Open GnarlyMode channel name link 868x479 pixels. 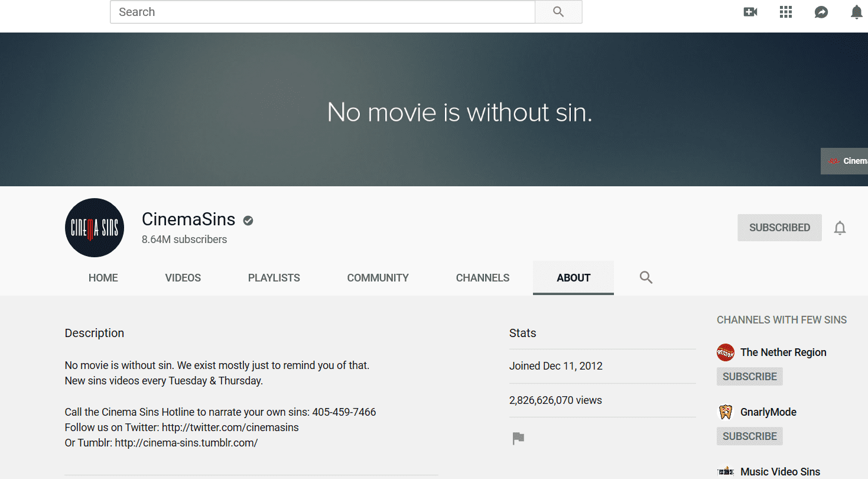click(x=769, y=412)
